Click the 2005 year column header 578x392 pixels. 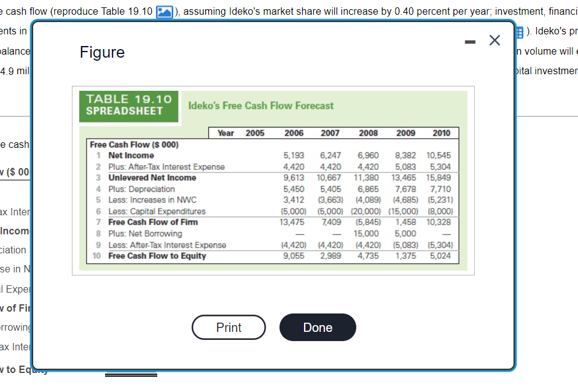[255, 133]
